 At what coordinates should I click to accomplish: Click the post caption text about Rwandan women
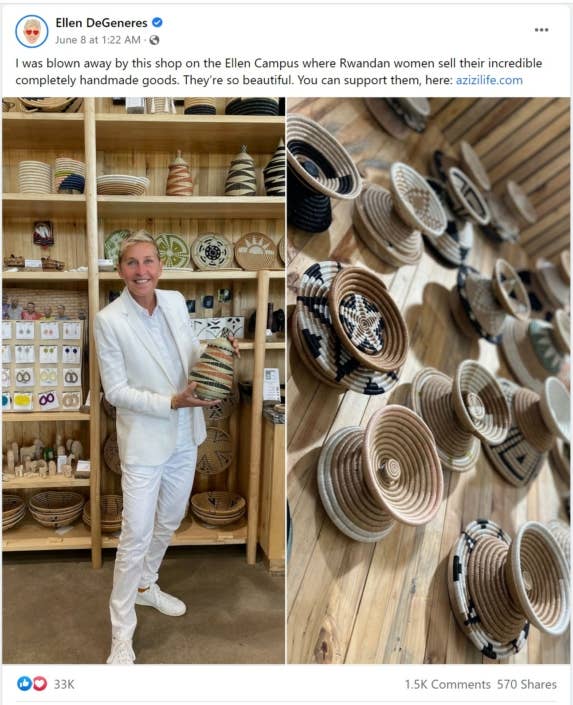click(279, 71)
